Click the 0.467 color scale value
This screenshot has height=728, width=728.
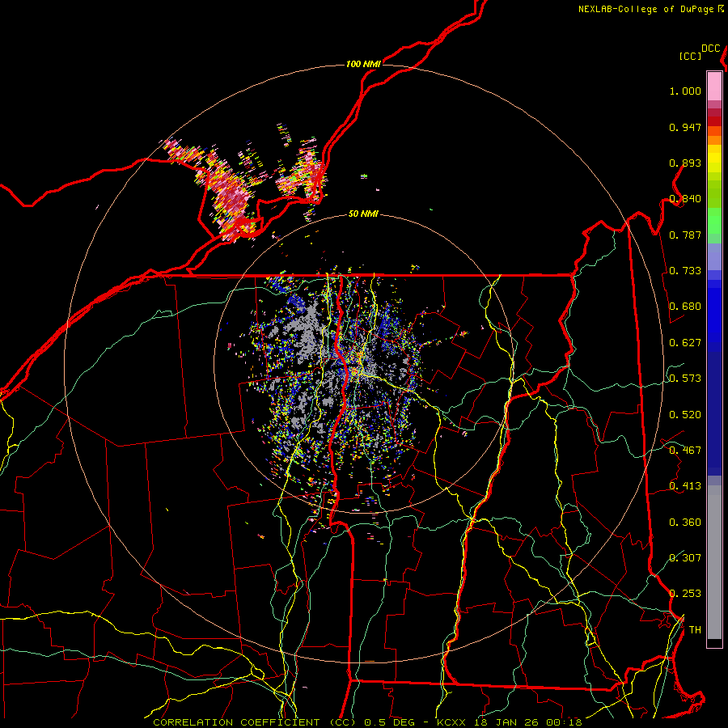[x=685, y=451]
